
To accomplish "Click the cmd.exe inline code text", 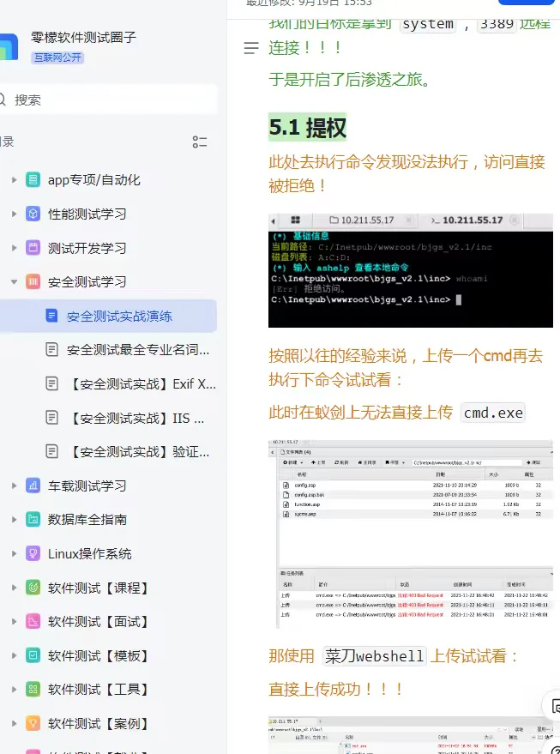I will pyautogui.click(x=493, y=413).
